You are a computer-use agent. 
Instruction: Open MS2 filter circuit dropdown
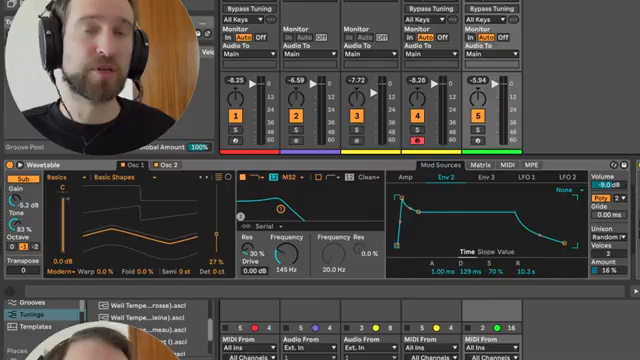click(x=293, y=177)
